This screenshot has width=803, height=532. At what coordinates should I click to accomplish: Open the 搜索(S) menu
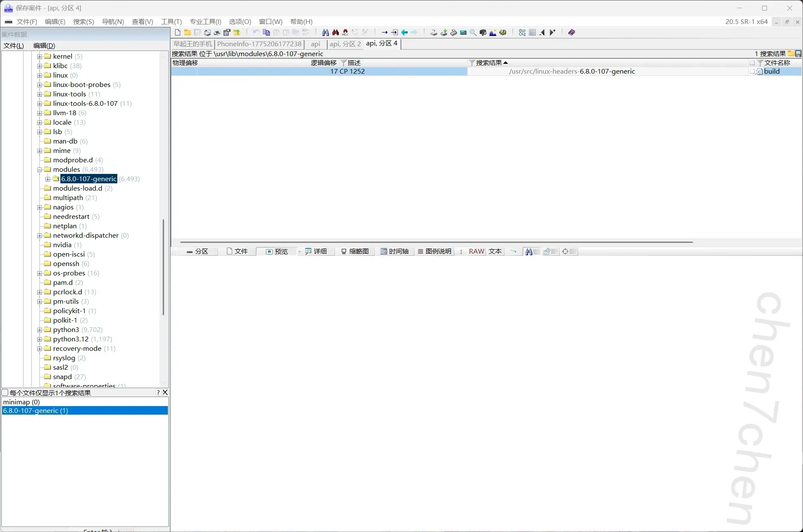84,22
